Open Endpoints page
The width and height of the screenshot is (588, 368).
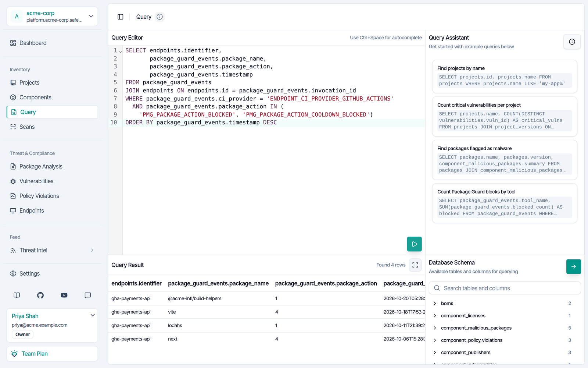tap(52, 211)
